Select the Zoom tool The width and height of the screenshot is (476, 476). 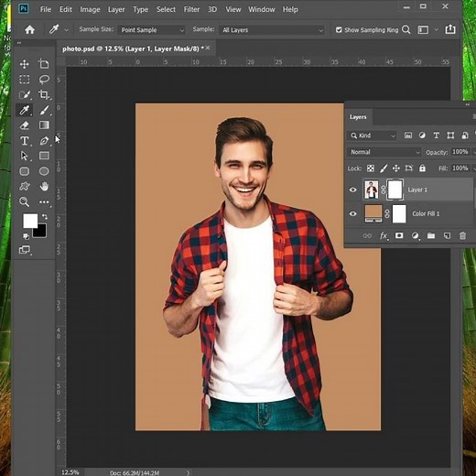[24, 201]
